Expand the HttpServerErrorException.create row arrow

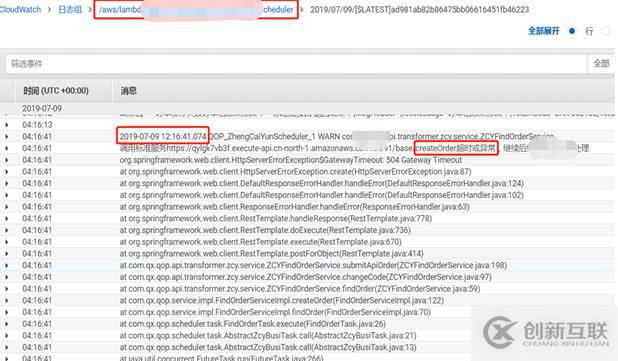pos(7,172)
